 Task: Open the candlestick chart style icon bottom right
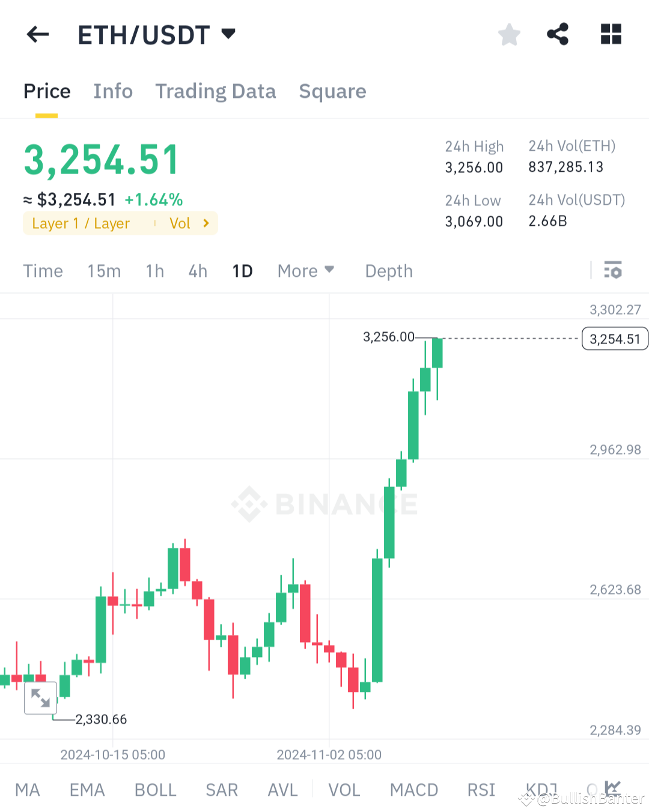click(613, 790)
